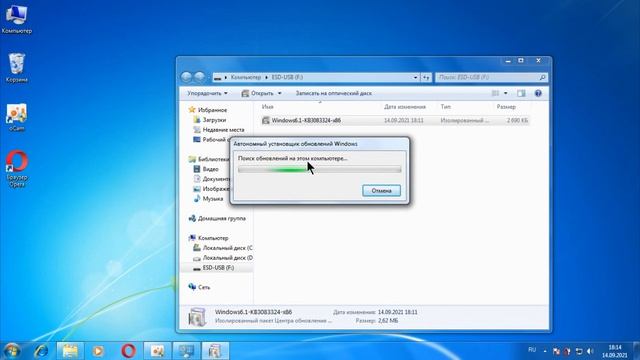Click the Открыть toolbar button
This screenshot has height=360, width=640.
258,93
